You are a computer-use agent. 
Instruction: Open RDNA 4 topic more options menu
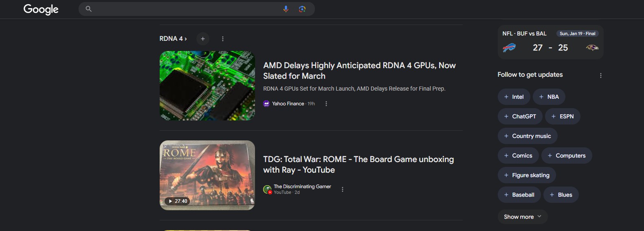(x=223, y=39)
